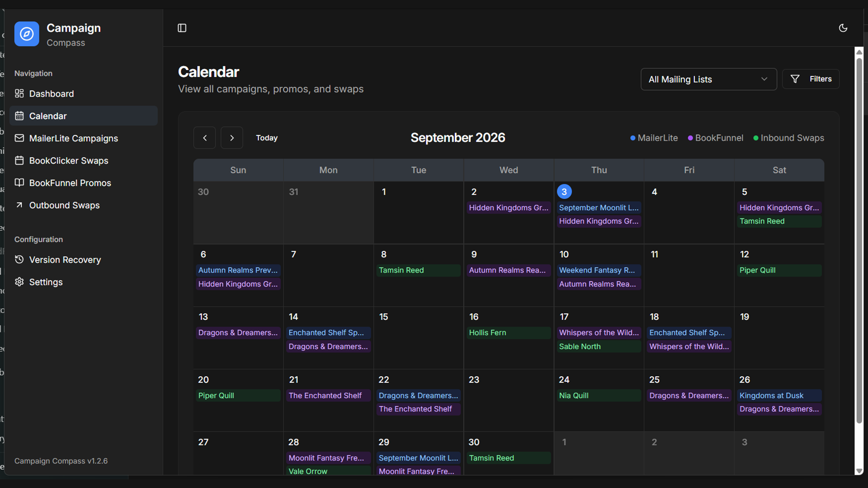The height and width of the screenshot is (488, 868).
Task: Click the MailerLite envelope icon
Action: coord(19,138)
